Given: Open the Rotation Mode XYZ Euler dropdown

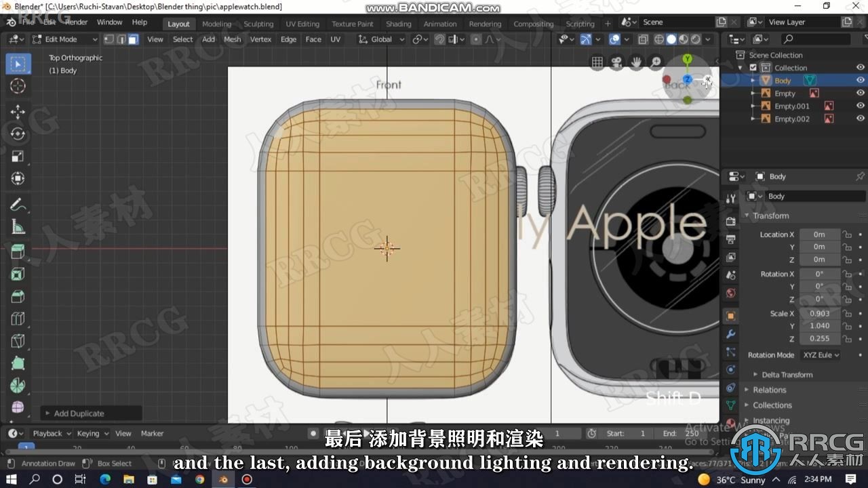Looking at the screenshot, I should click(821, 354).
